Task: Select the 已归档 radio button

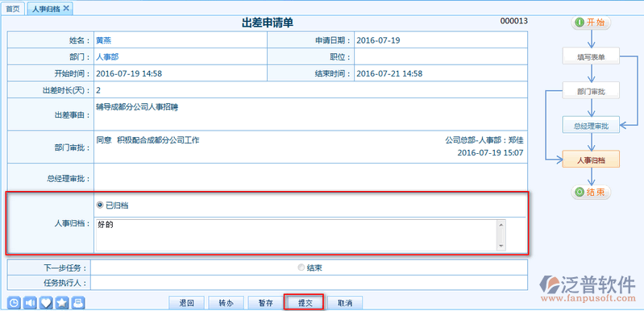Action: coord(99,205)
